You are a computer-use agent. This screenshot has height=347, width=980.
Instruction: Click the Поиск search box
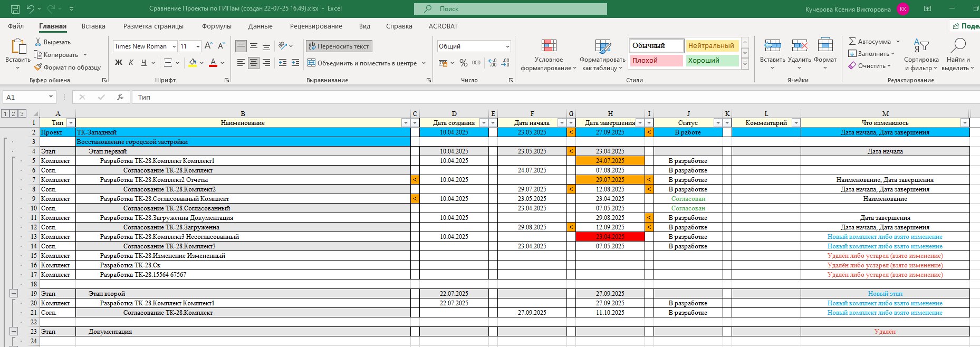[511, 9]
